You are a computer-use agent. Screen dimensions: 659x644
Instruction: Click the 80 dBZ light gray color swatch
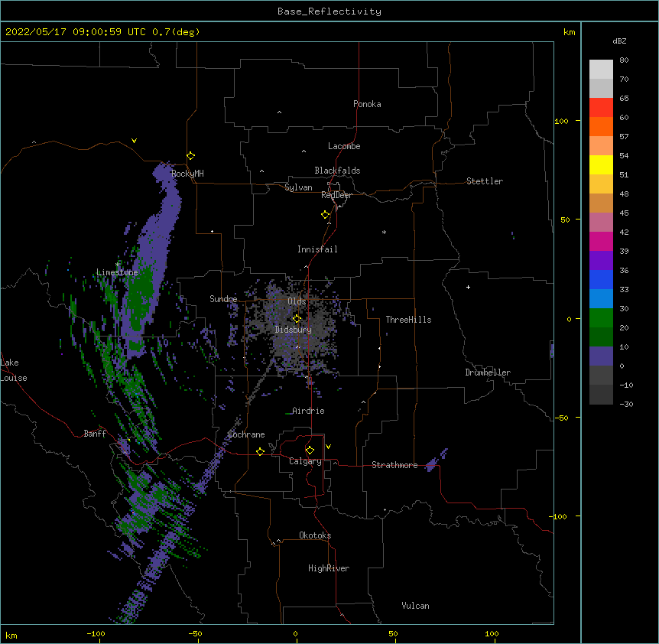(x=601, y=70)
